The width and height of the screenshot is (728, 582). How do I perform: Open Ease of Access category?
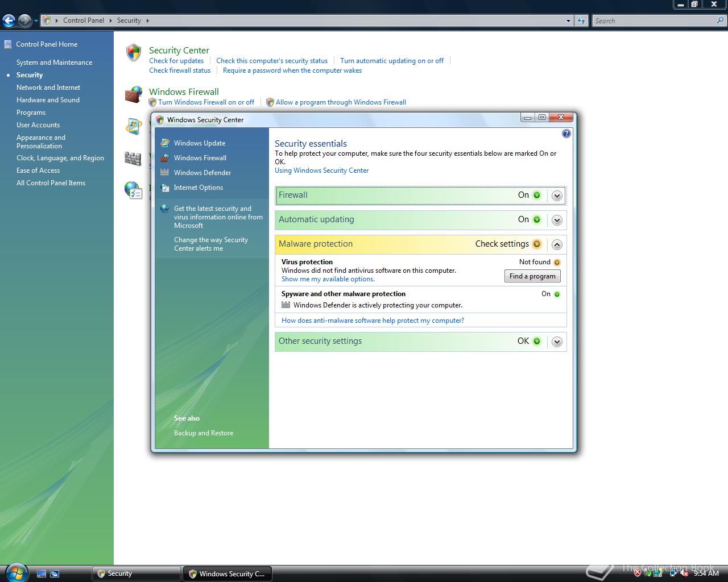[x=38, y=171]
